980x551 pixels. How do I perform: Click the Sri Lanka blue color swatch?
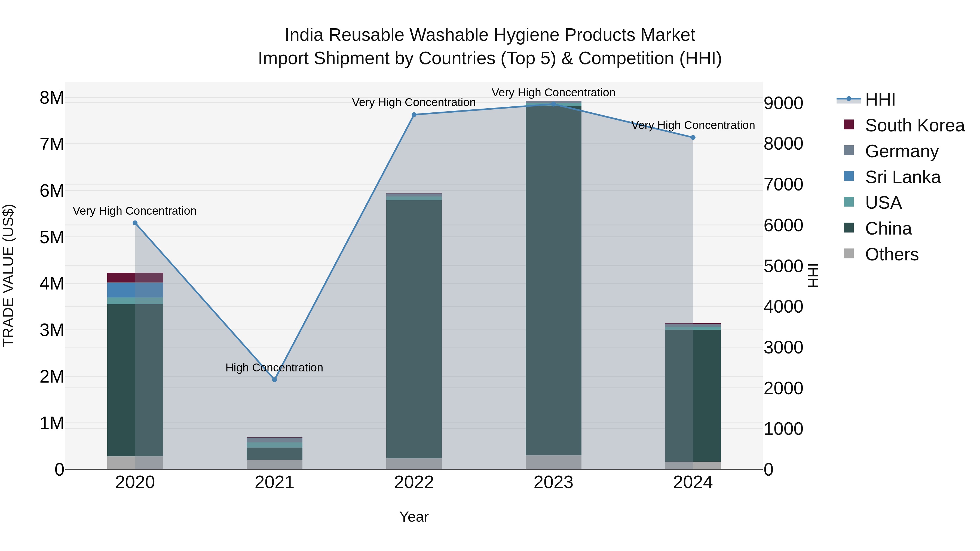coord(849,176)
